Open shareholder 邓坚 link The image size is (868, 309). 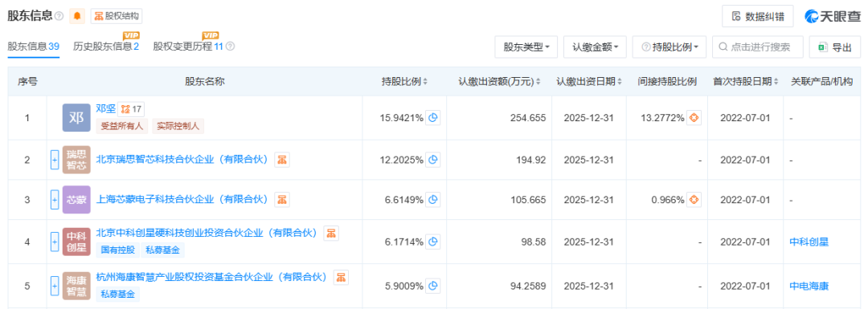(105, 108)
